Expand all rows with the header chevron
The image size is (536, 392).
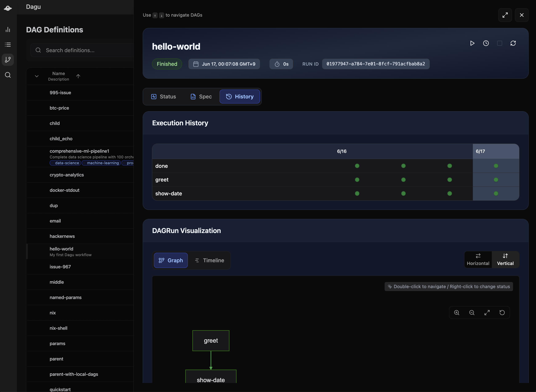pyautogui.click(x=37, y=76)
